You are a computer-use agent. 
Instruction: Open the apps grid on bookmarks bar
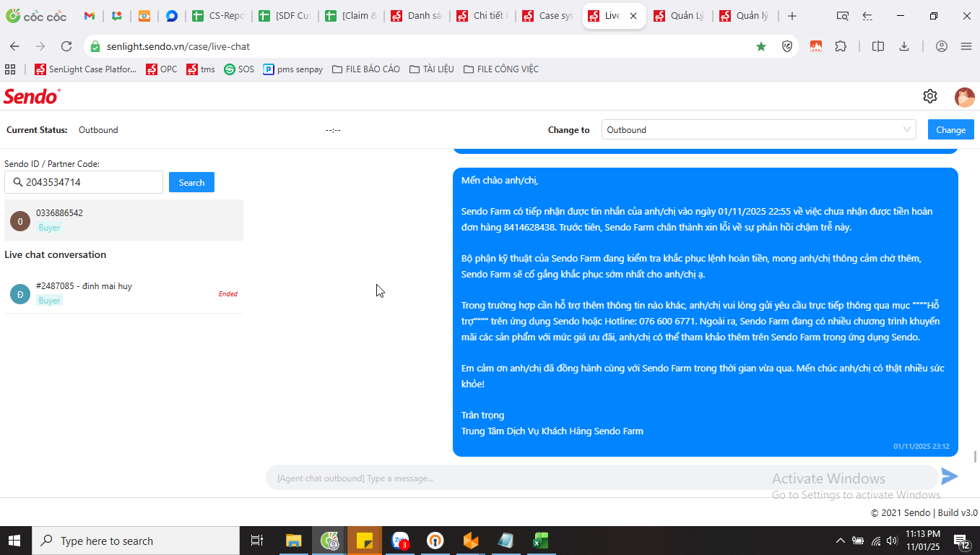tap(10, 69)
